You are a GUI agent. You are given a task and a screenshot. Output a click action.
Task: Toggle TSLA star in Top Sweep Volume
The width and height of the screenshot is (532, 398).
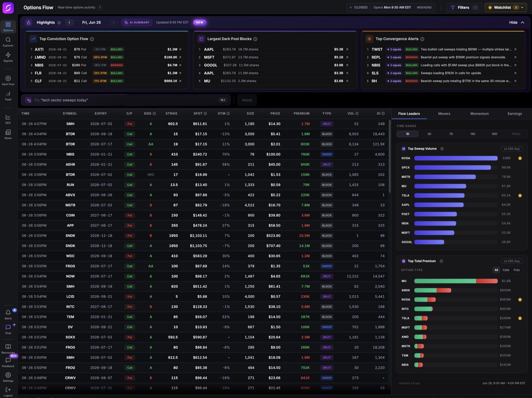pos(520,195)
